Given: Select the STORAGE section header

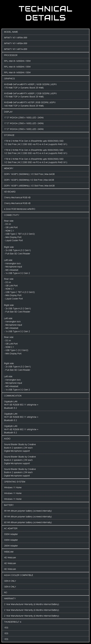Looking at the screenshot, I should 9,135.
